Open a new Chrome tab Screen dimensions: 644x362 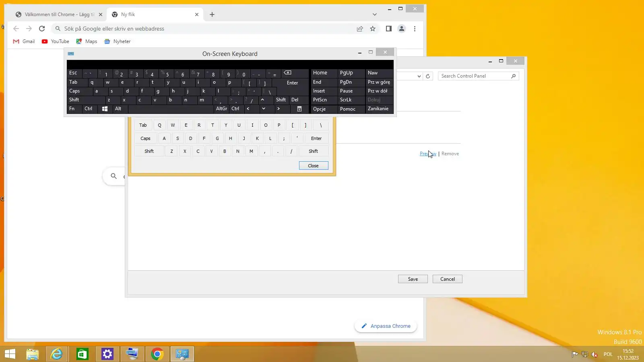212,14
